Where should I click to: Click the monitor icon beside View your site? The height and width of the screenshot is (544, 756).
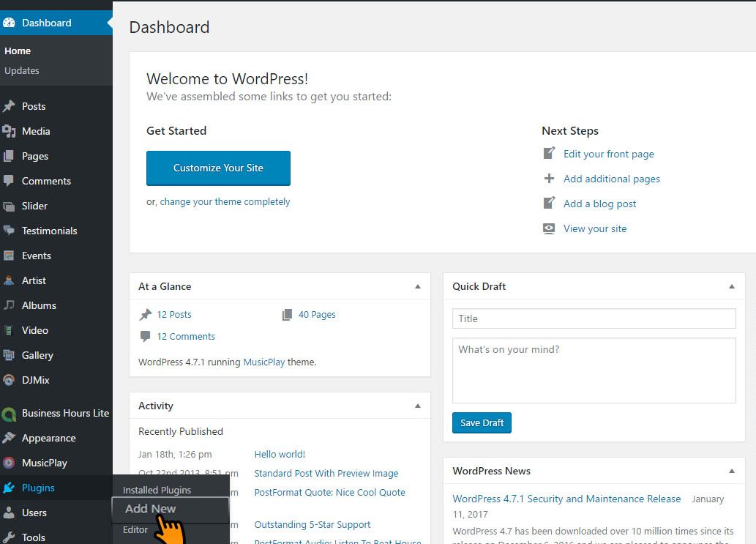[549, 228]
